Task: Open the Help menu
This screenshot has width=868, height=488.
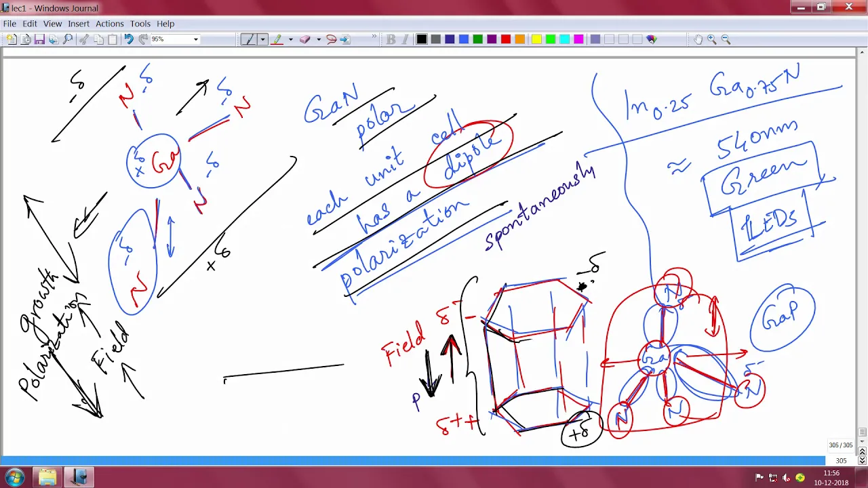Action: click(x=165, y=23)
